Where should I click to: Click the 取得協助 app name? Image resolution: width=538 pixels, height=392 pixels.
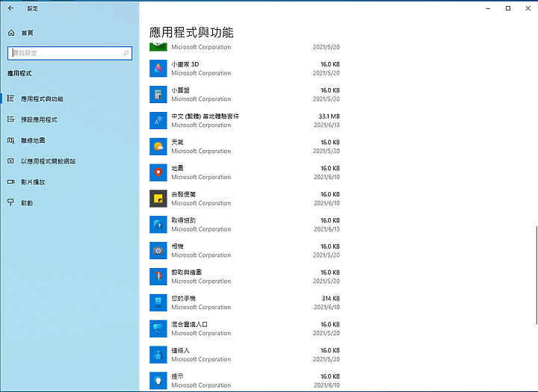point(184,220)
